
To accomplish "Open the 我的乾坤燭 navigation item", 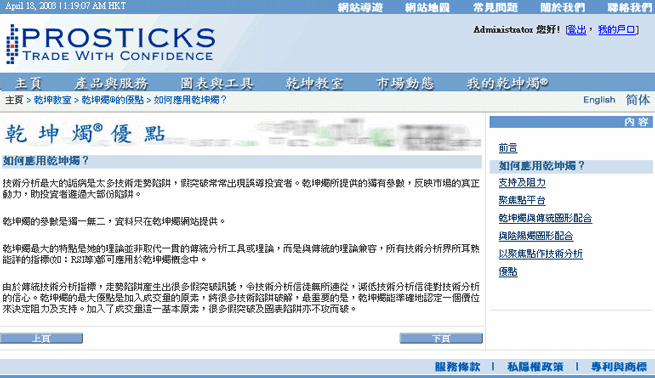I will (508, 84).
